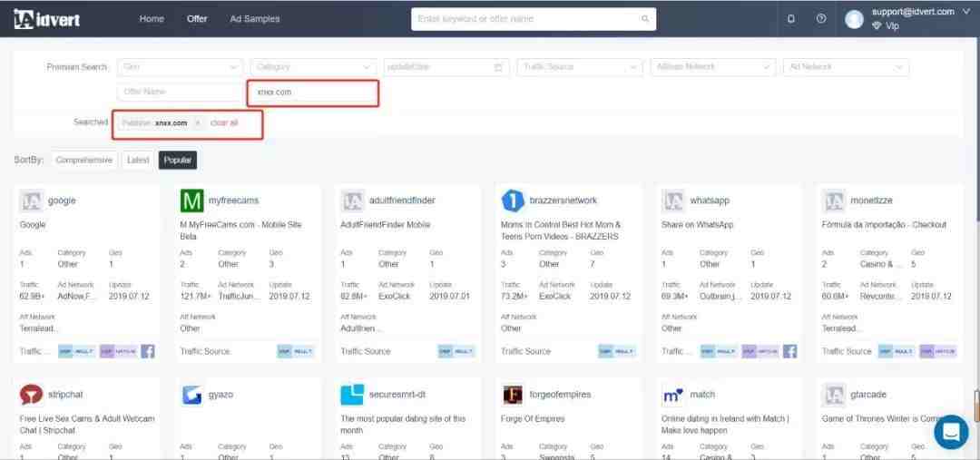Click the idvert logo
Screen dimensions: 980x460
pos(47,19)
